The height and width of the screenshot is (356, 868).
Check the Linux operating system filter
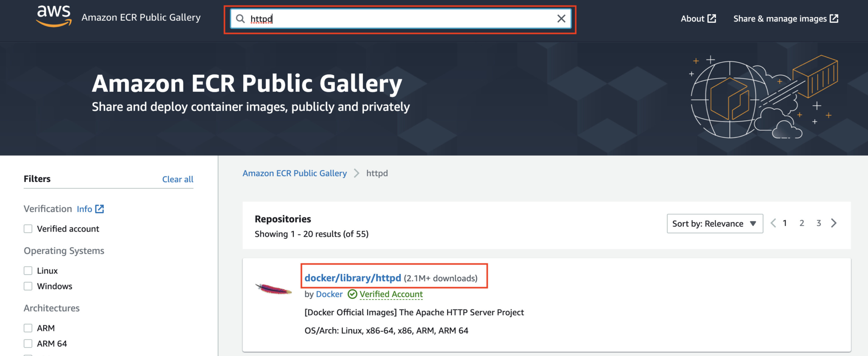pyautogui.click(x=28, y=270)
